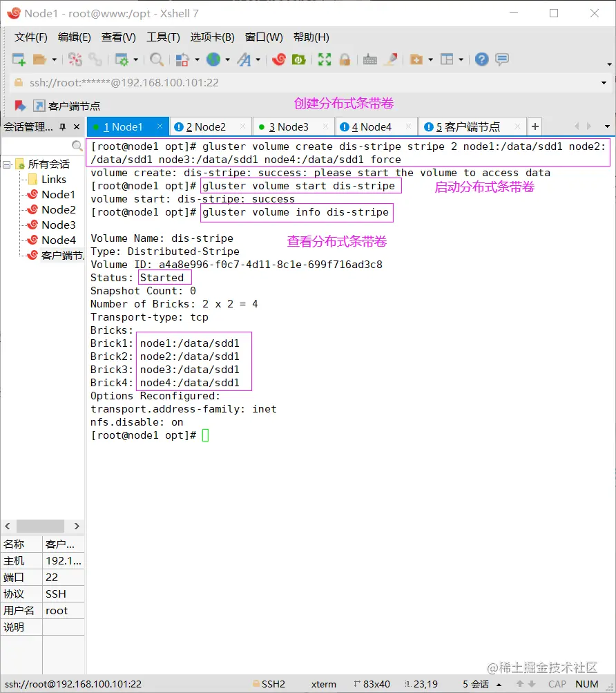Screen dimensions: 616x693
Task: Open the 编辑(E) menu
Action: coord(75,37)
